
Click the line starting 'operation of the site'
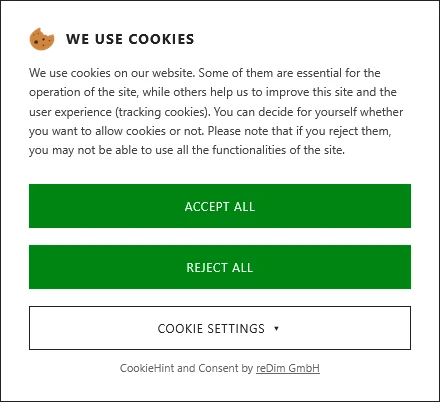click(213, 92)
